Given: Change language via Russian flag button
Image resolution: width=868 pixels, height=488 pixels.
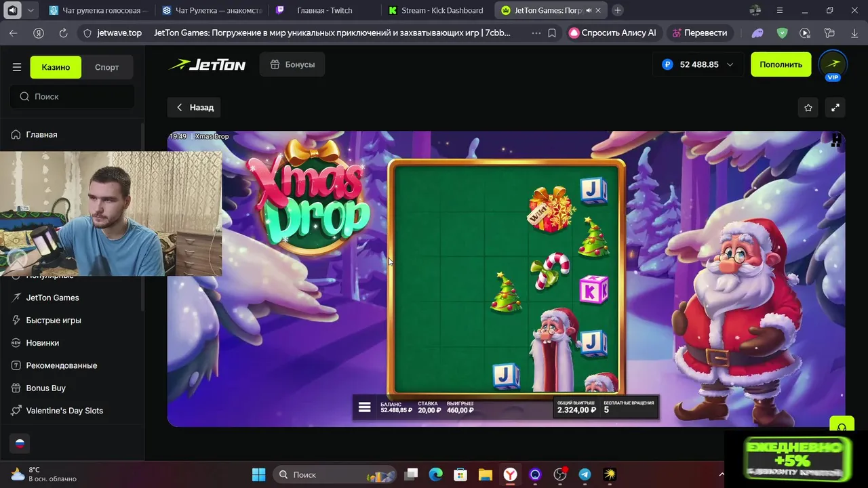Looking at the screenshot, I should click(x=20, y=444).
